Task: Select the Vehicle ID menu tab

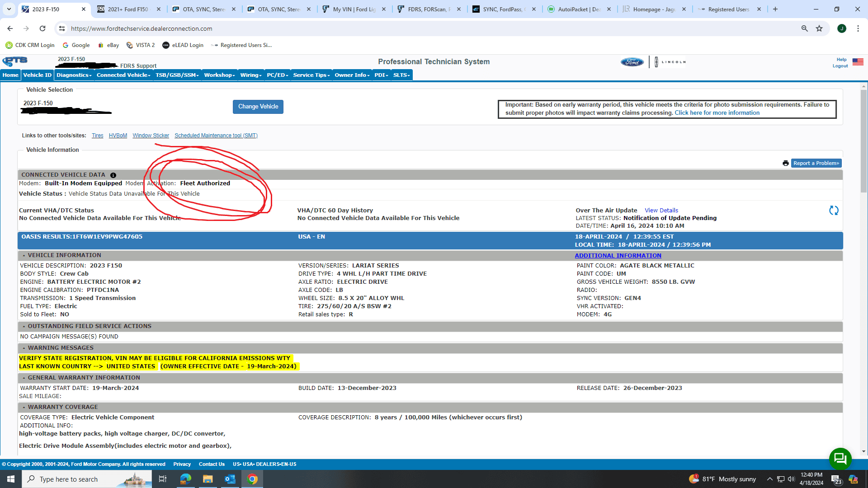Action: [x=37, y=75]
